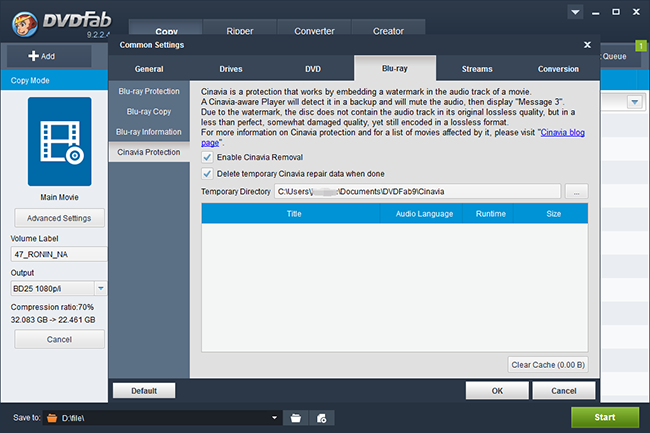The width and height of the screenshot is (650, 433).
Task: Open the title bar dropdown menu arrow
Action: tap(575, 12)
